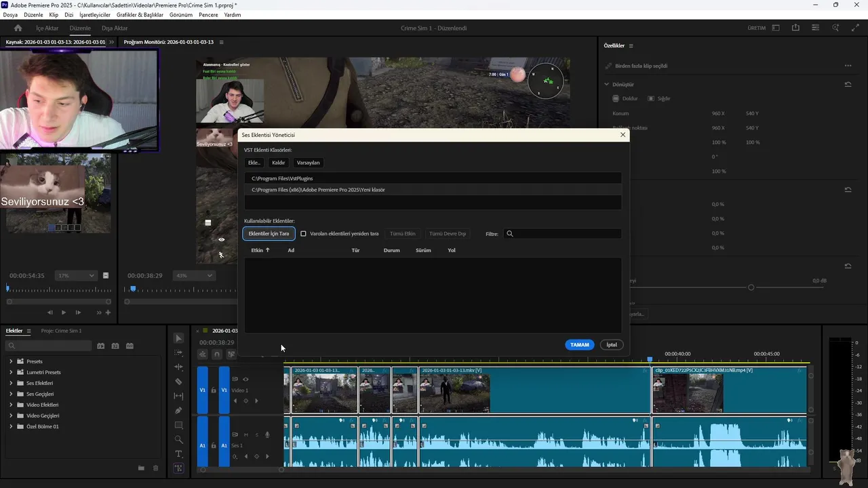Collapse the Dönüştür section
Viewport: 868px width, 488px height.
click(x=607, y=85)
